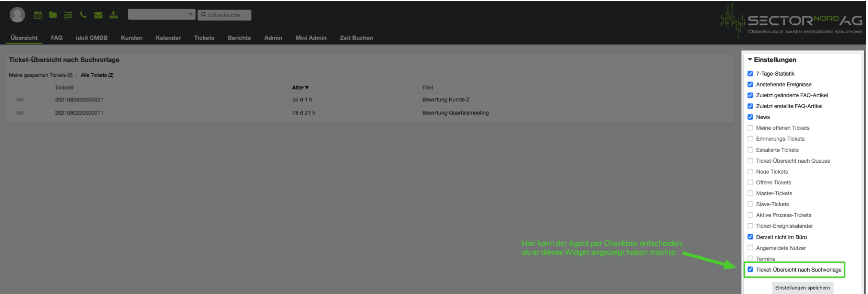
Task: Open the Admin menu
Action: tap(273, 38)
